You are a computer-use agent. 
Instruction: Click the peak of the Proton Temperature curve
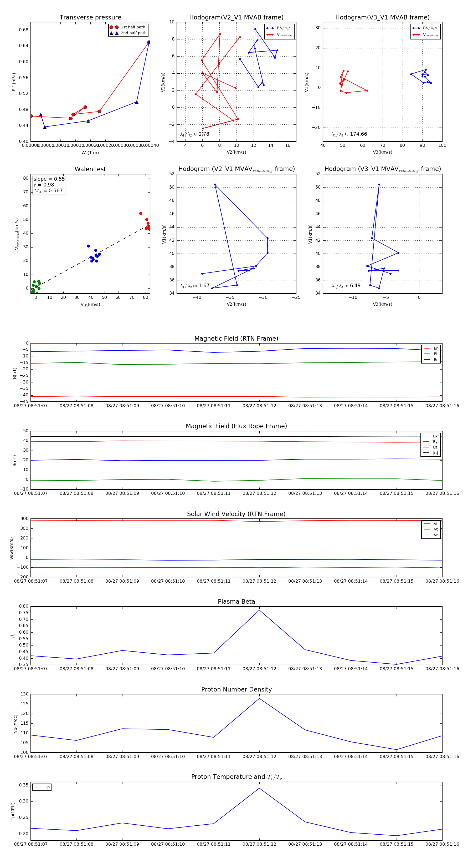point(259,788)
